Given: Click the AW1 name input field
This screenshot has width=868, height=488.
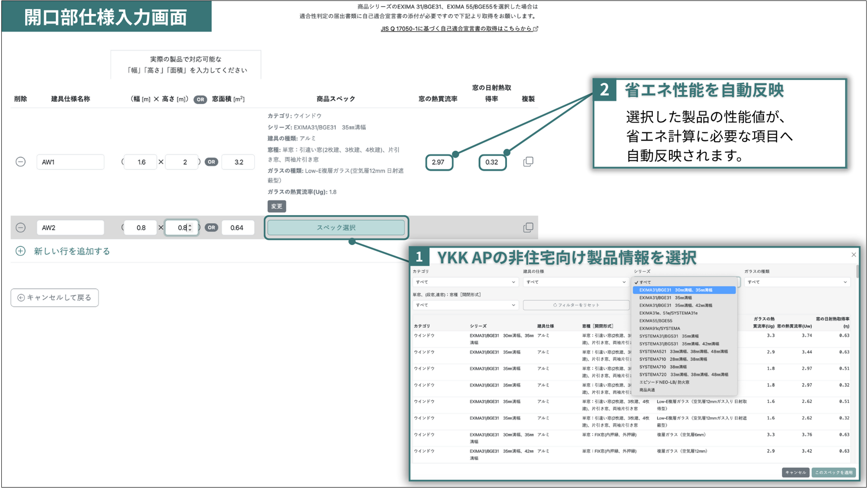Looking at the screenshot, I should pos(70,162).
